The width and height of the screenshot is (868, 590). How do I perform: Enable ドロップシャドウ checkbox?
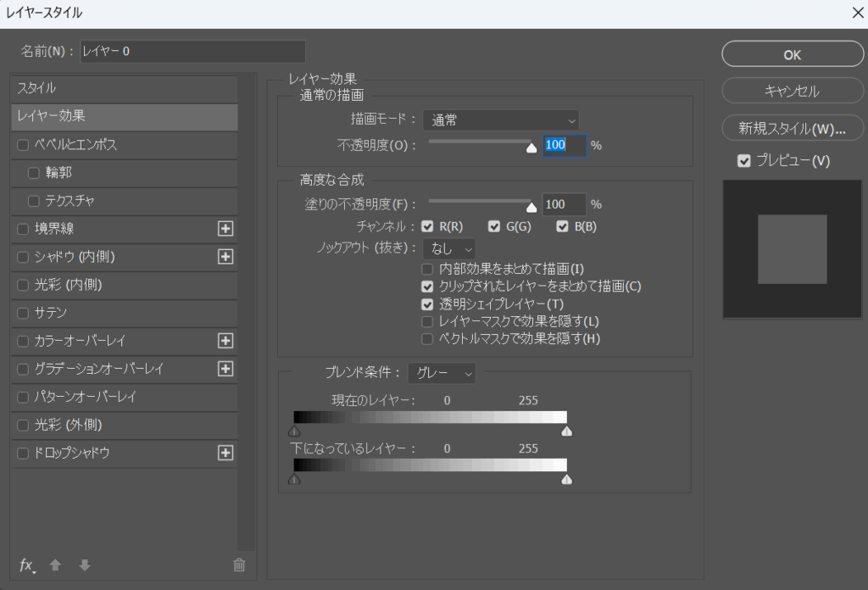(x=23, y=454)
